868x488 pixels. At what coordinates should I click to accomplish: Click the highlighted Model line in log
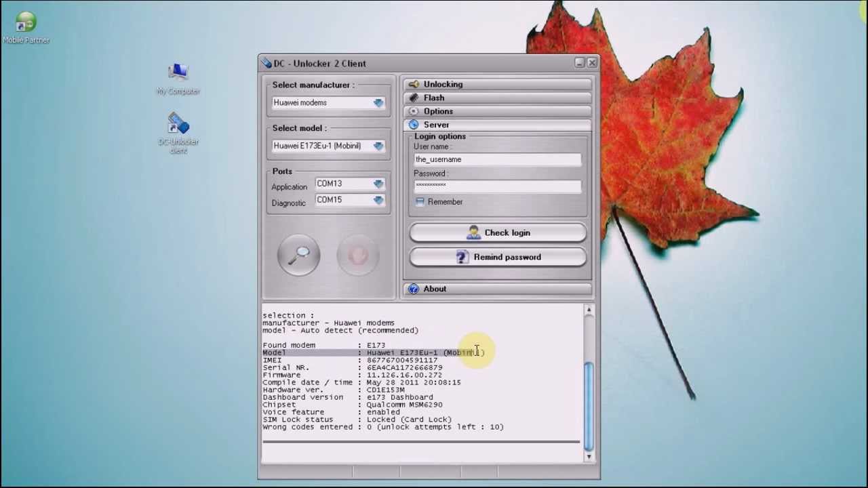pyautogui.click(x=373, y=352)
